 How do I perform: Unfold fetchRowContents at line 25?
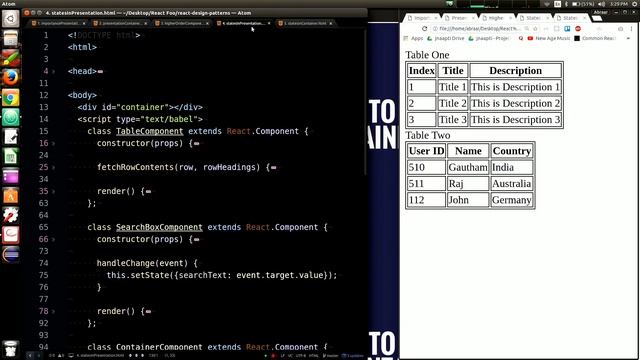(x=53, y=167)
